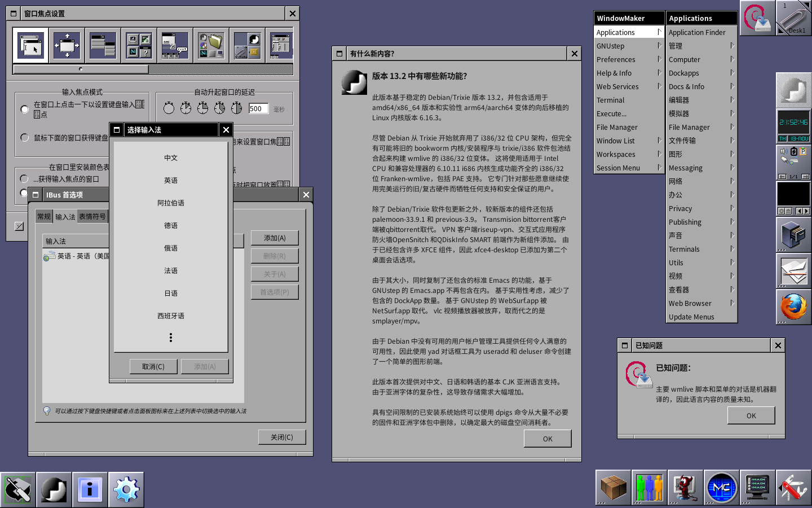Select the 鼠标下面的窗口 focus radio button

pos(25,138)
